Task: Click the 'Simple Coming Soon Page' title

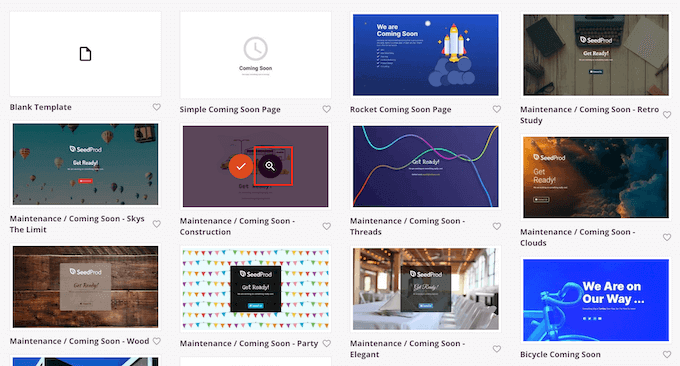Action: pos(230,109)
